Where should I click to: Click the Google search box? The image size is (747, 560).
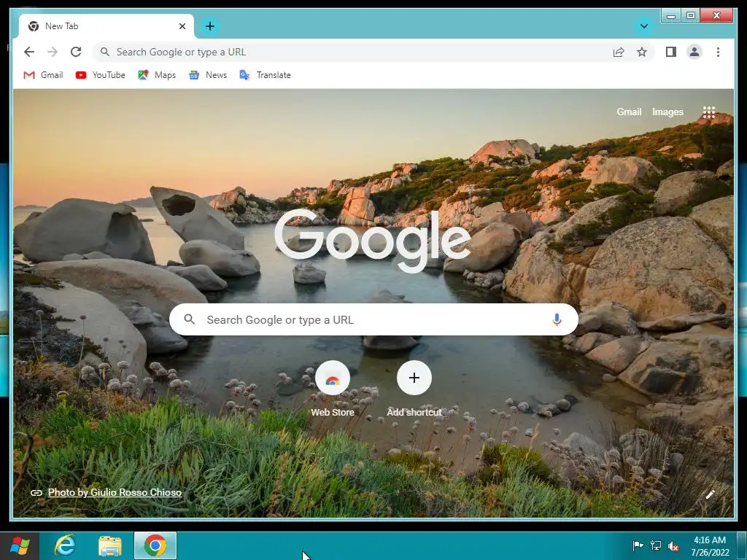pos(374,319)
